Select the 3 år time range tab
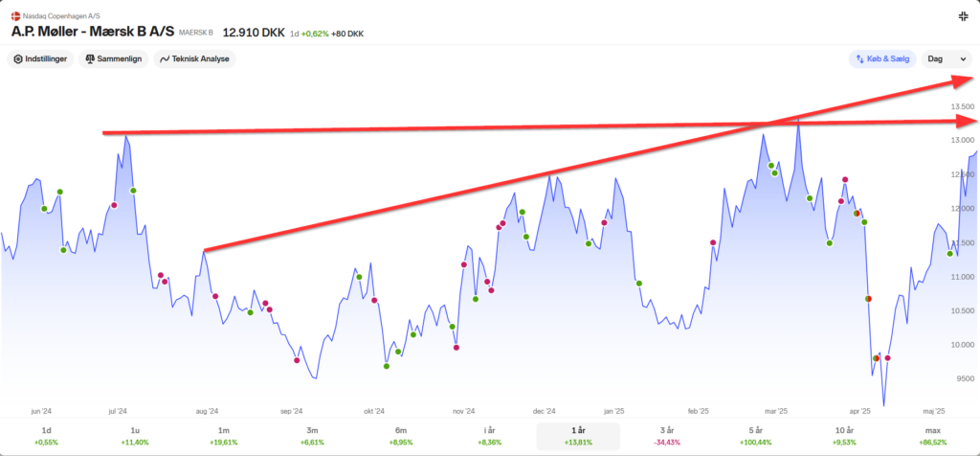Viewport: 980px width, 456px height. click(x=667, y=436)
